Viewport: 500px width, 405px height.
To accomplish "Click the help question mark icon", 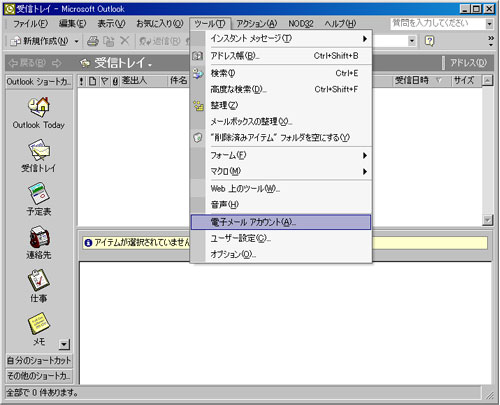I will (429, 41).
